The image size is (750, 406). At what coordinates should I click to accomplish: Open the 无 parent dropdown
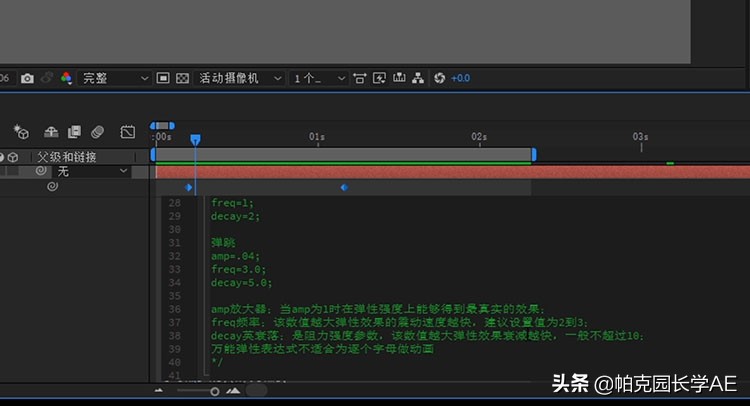coord(92,171)
